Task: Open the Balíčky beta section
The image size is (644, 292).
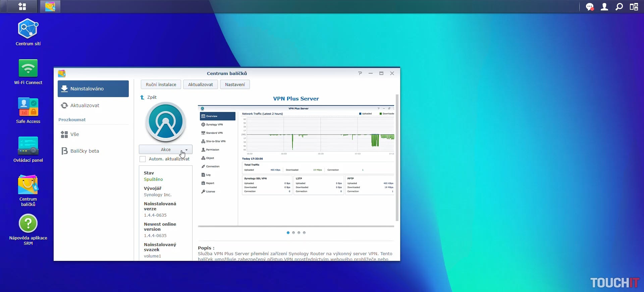Action: click(85, 151)
